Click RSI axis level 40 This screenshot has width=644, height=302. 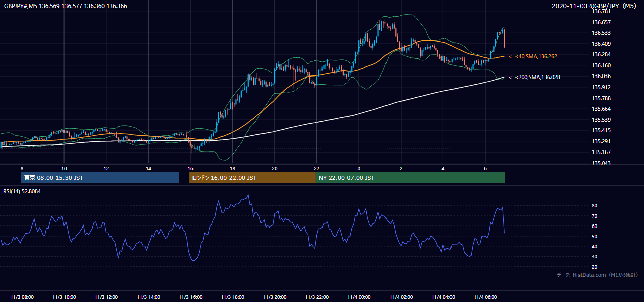595,246
